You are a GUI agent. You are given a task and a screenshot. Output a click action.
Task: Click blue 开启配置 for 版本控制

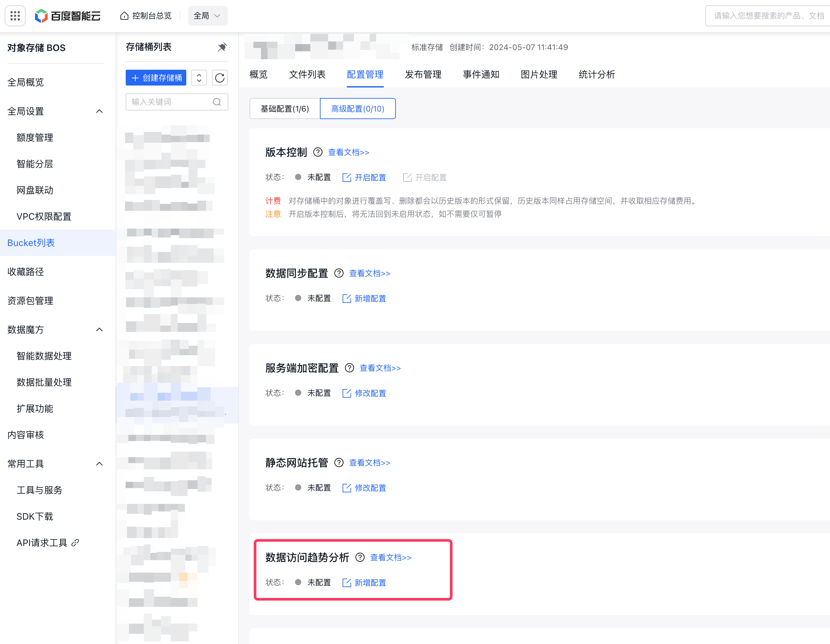click(x=364, y=177)
